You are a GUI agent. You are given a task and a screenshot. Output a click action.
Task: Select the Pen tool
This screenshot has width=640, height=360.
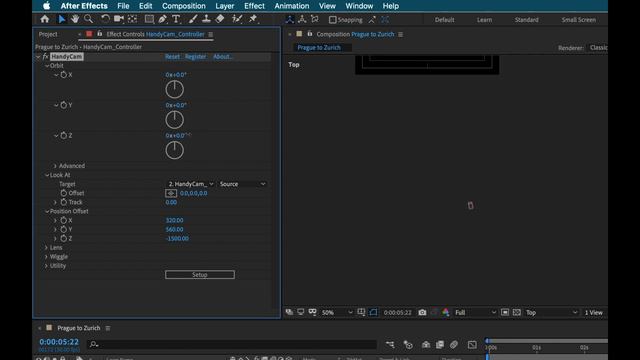[x=162, y=19]
